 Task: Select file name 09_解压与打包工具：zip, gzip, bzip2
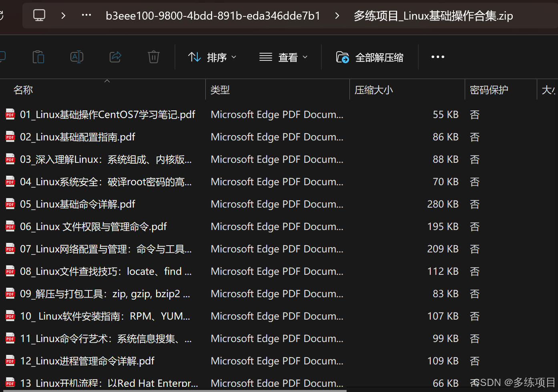point(105,294)
